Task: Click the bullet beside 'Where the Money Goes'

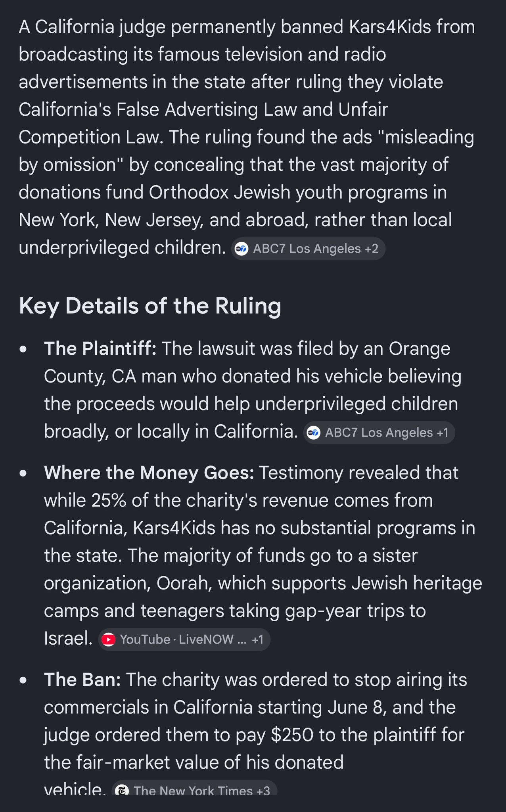Action: [23, 473]
